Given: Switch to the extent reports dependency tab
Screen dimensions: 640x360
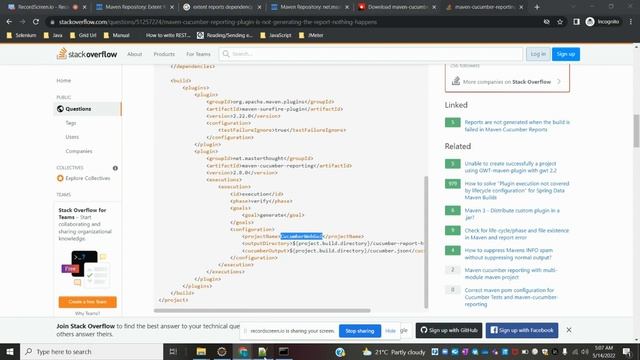Looking at the screenshot, I should (222, 7).
